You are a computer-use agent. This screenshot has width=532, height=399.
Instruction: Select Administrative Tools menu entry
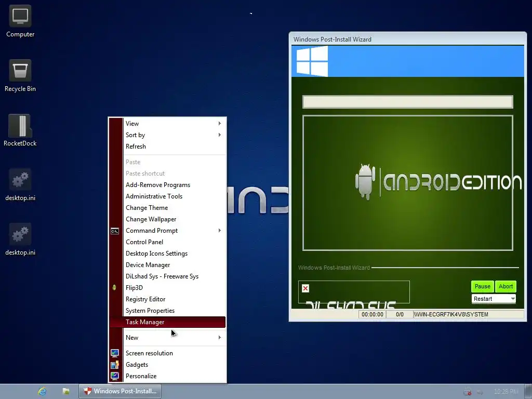coord(168,196)
